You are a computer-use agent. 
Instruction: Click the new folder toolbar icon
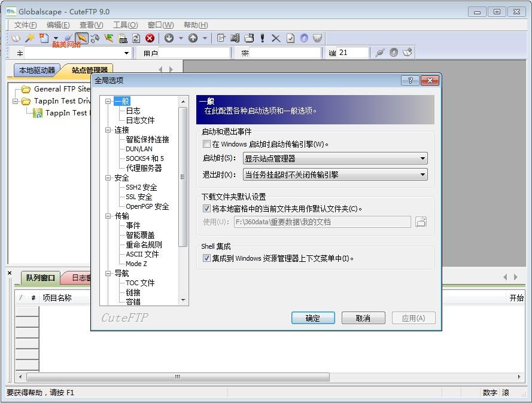250,38
